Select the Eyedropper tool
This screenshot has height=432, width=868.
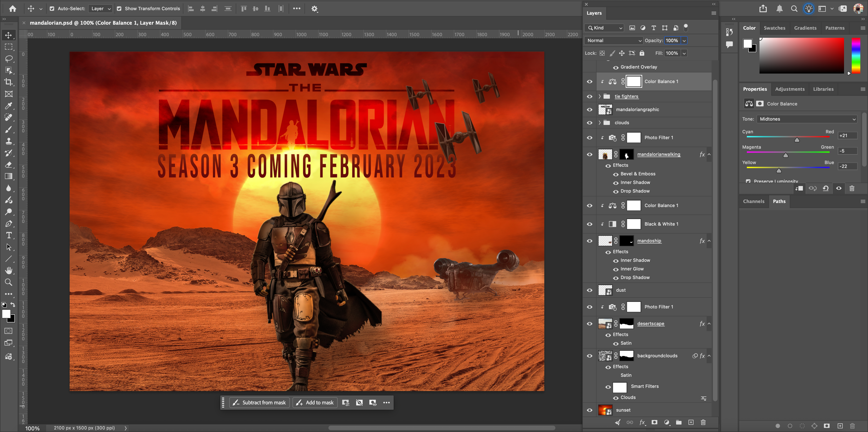tap(9, 106)
